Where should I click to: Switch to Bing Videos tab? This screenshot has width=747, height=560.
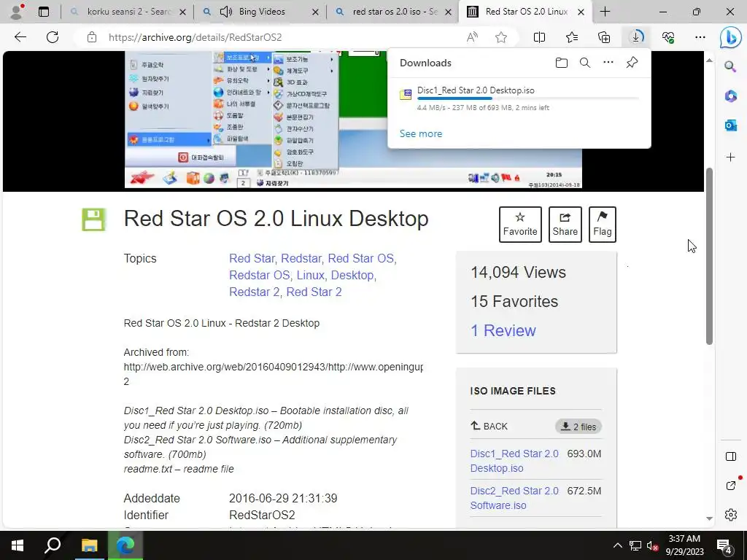point(260,12)
